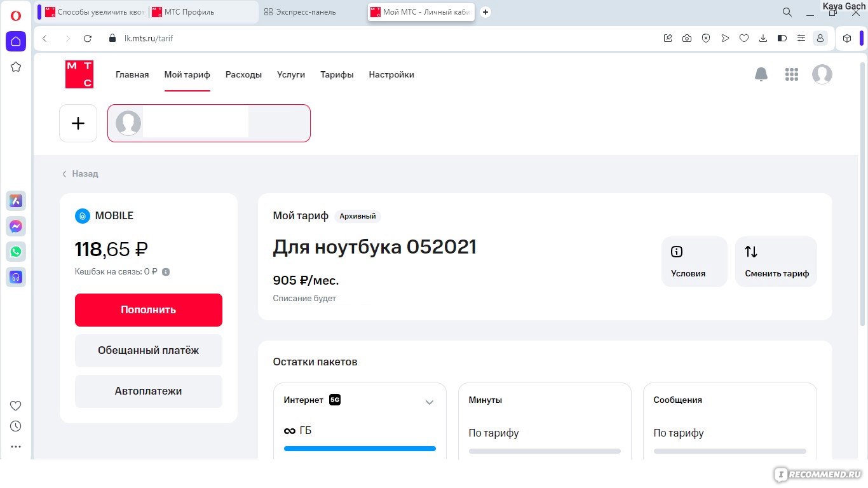The width and height of the screenshot is (868, 488).
Task: Open a new browser tab
Action: (485, 12)
